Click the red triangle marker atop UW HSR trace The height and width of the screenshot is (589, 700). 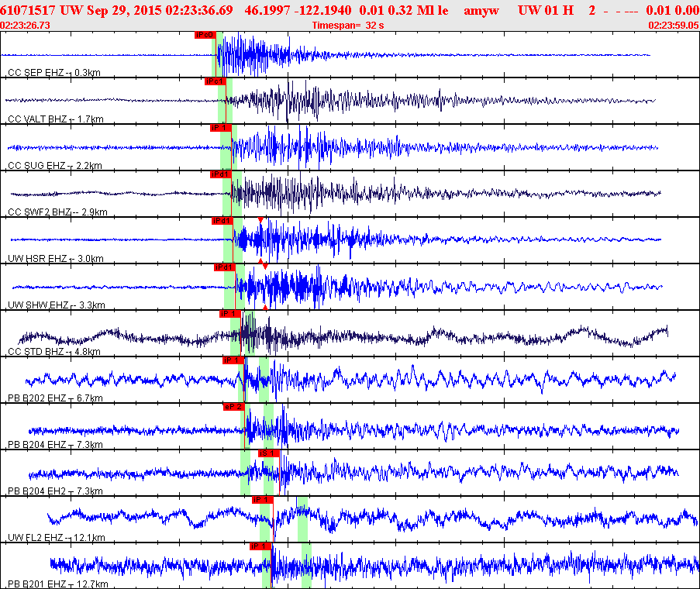click(260, 220)
